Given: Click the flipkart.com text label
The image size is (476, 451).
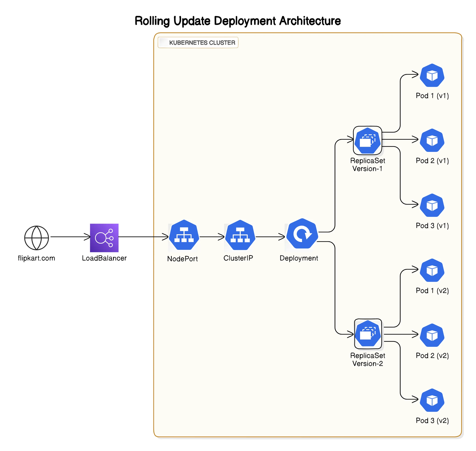Looking at the screenshot, I should tap(37, 258).
